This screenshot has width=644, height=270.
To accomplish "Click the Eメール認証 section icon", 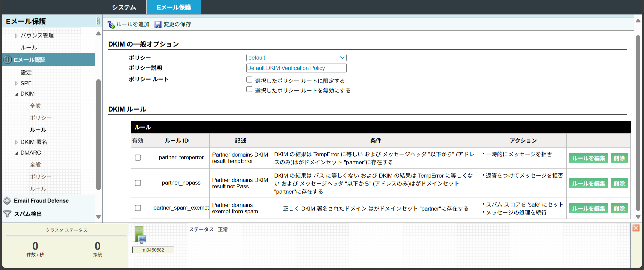I will point(7,60).
